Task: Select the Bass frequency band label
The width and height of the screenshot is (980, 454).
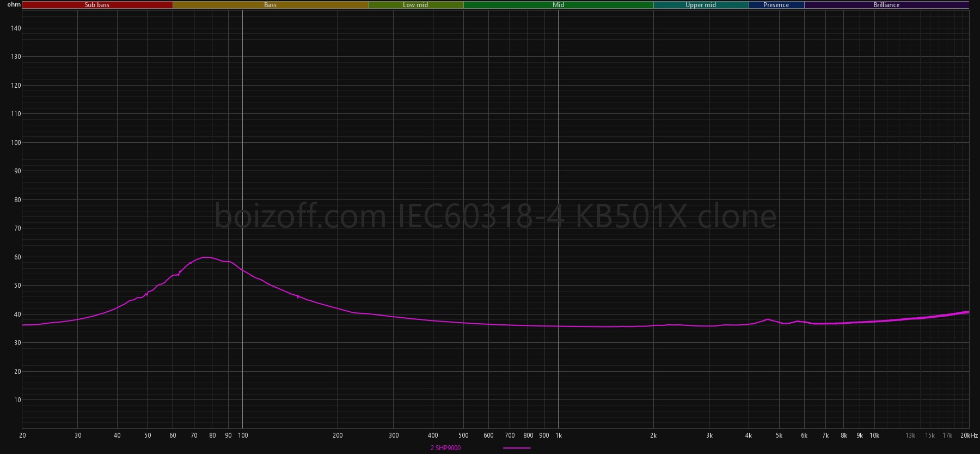Action: click(x=270, y=5)
